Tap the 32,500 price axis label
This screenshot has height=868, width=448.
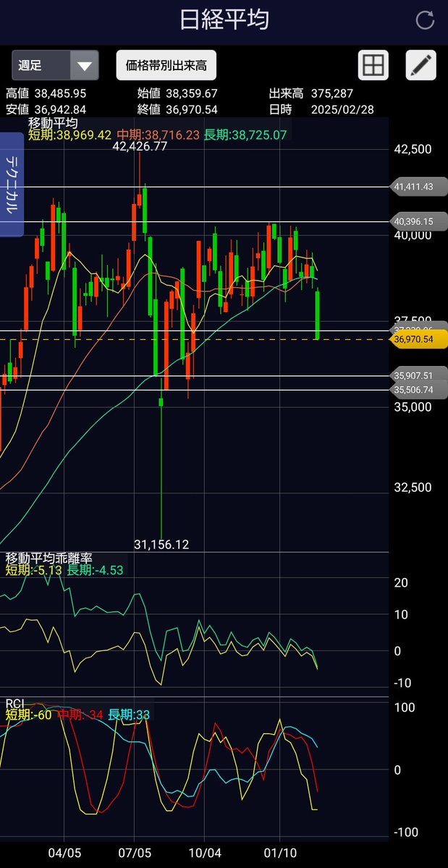pos(414,488)
